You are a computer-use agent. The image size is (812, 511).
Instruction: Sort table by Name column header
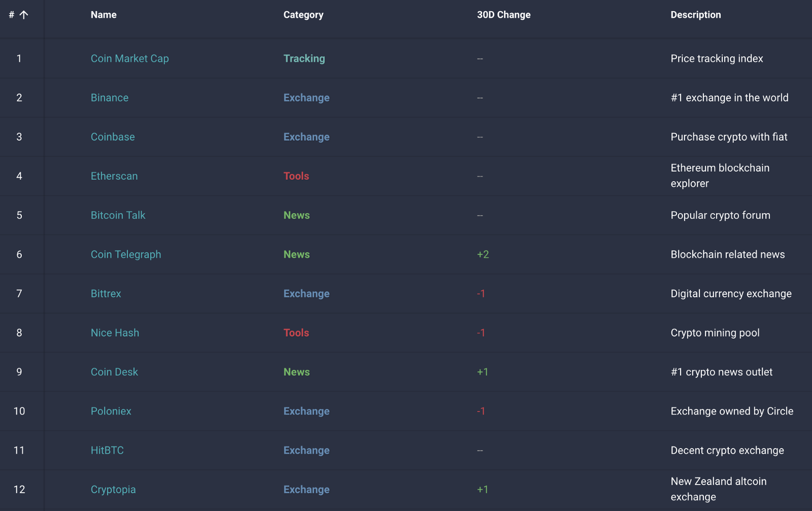pos(104,15)
